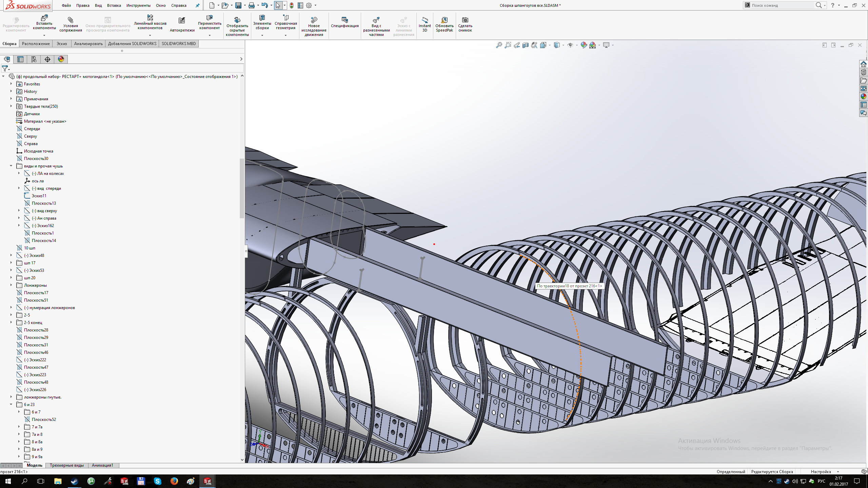This screenshot has height=488, width=868.
Task: Click Insert Components (Вставить компоненты) icon
Action: tap(44, 18)
